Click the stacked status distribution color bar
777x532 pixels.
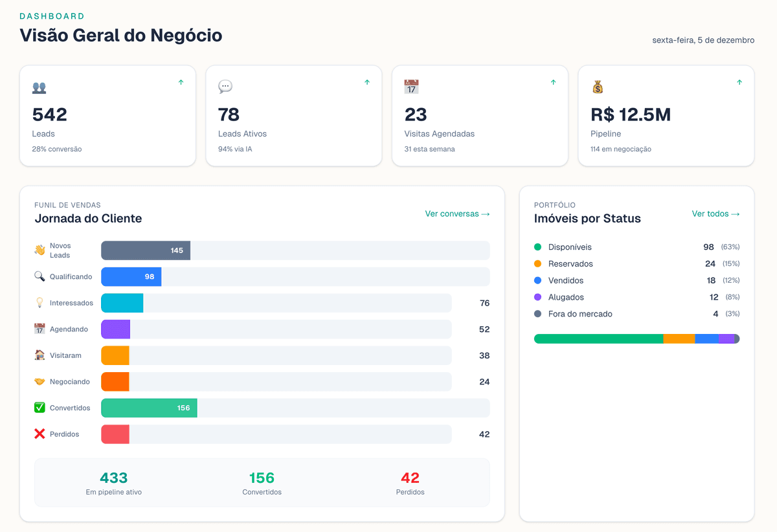point(636,338)
